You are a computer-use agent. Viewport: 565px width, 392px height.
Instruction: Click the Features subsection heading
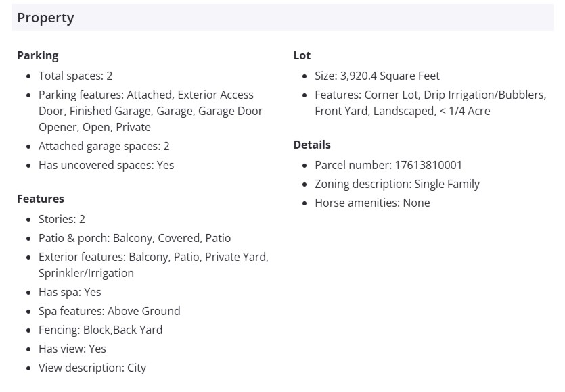tap(41, 199)
